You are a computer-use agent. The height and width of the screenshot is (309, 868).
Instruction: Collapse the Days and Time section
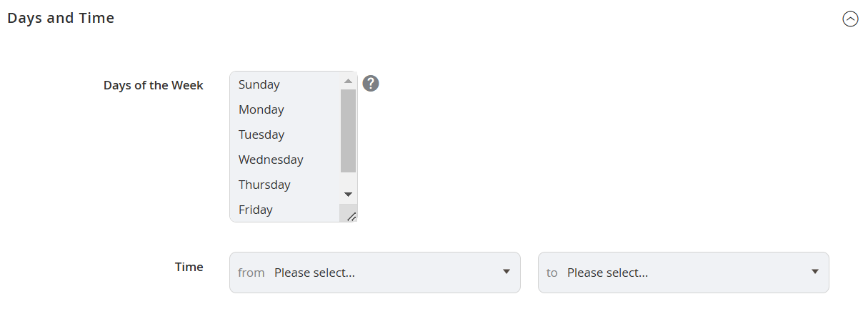click(850, 19)
